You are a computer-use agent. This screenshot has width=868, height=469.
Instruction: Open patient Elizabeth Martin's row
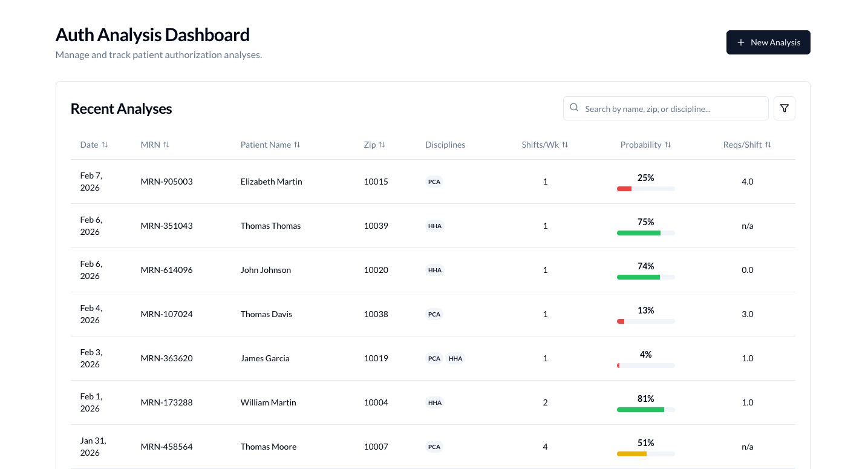(271, 182)
